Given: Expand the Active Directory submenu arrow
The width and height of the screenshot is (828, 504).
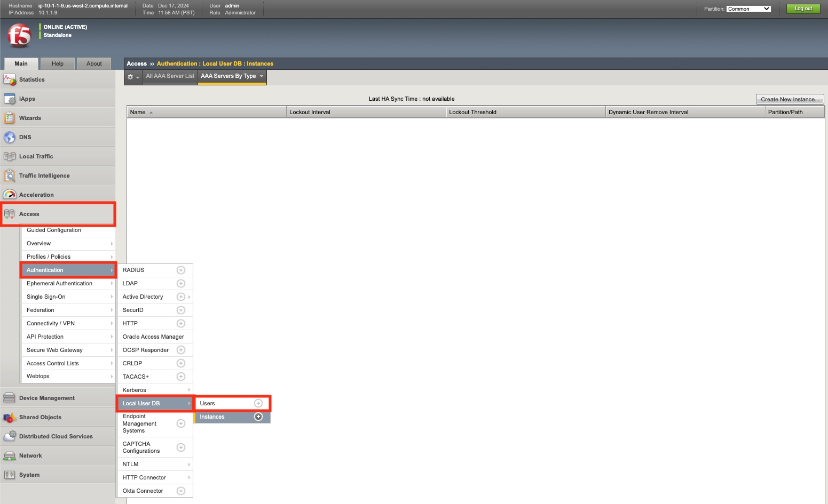Looking at the screenshot, I should point(189,297).
